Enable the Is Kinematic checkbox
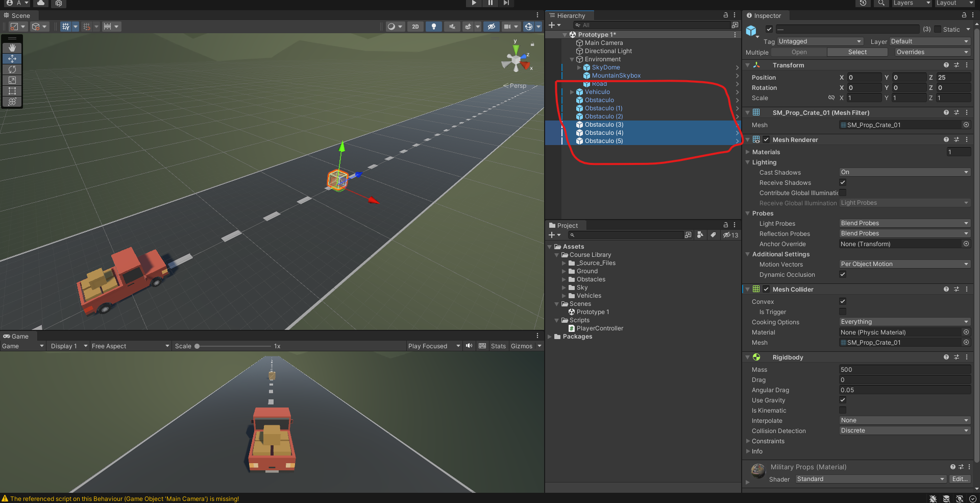The image size is (980, 503). [843, 411]
